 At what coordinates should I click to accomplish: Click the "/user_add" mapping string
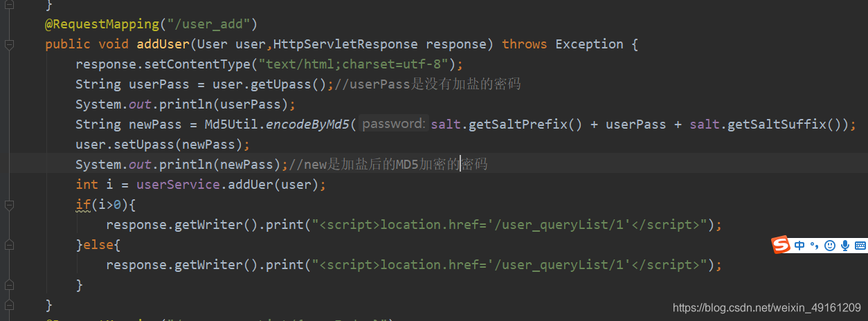coord(208,24)
